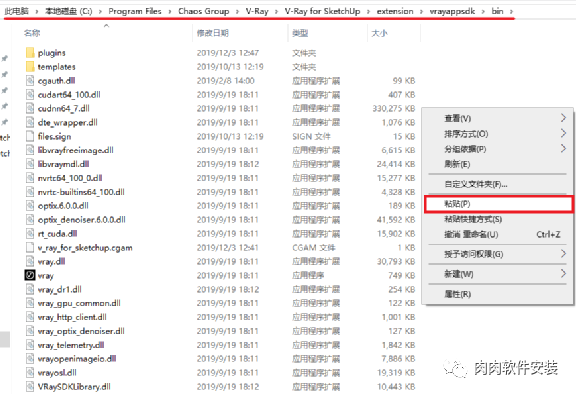Click the left scrollbar thumb
This screenshot has width=576, height=394.
[x=5, y=339]
